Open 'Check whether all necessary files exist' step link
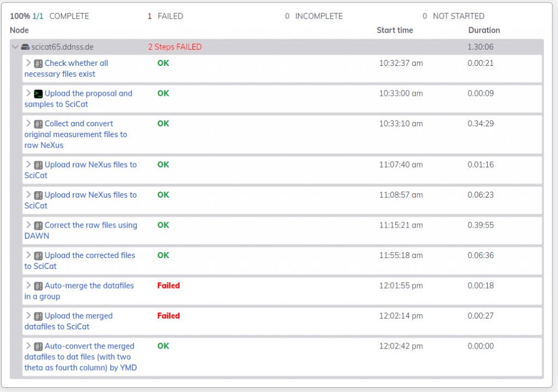Screen dimensions: 558x392 66,68
